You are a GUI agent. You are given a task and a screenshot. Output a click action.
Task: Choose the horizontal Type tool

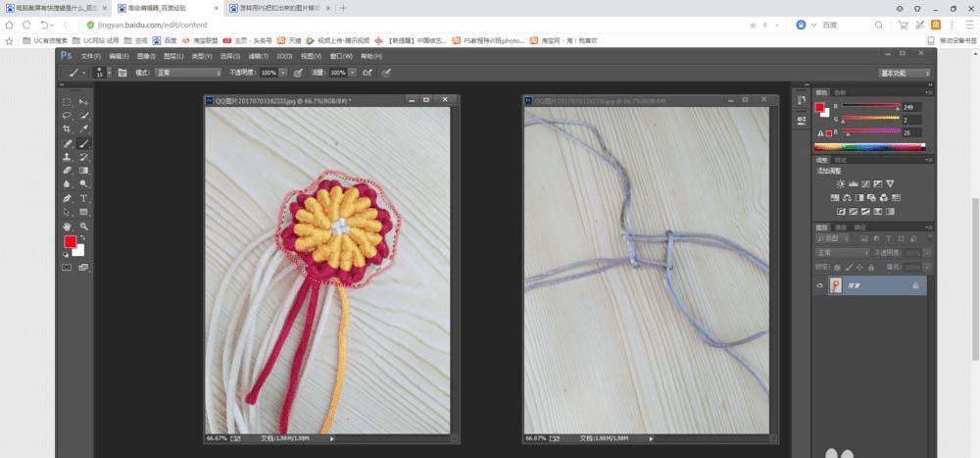(83, 198)
